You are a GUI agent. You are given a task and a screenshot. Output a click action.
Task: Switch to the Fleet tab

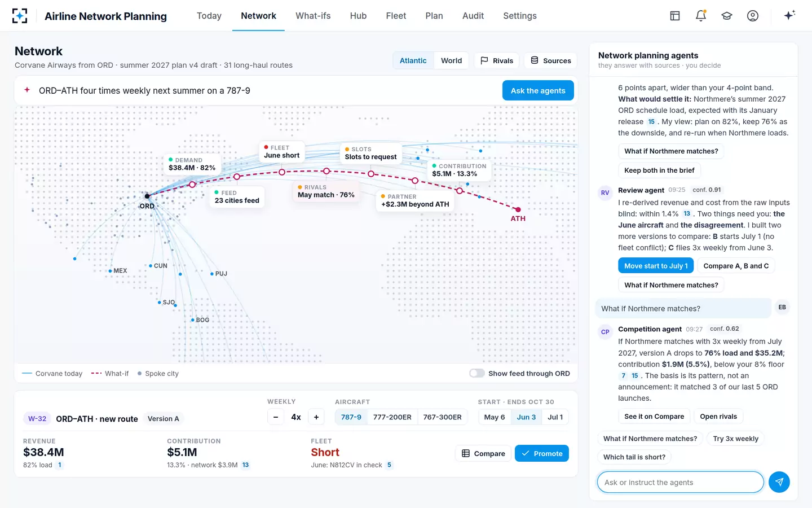point(396,16)
